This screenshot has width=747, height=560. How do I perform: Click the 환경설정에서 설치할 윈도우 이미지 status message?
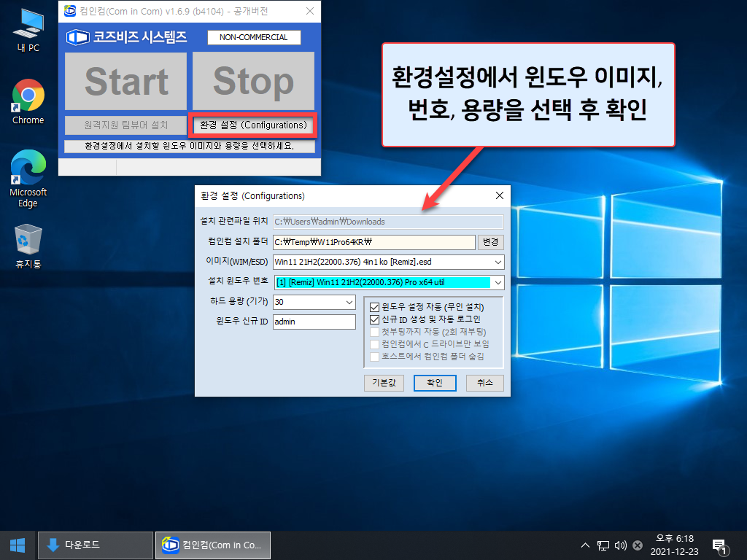pos(190,146)
